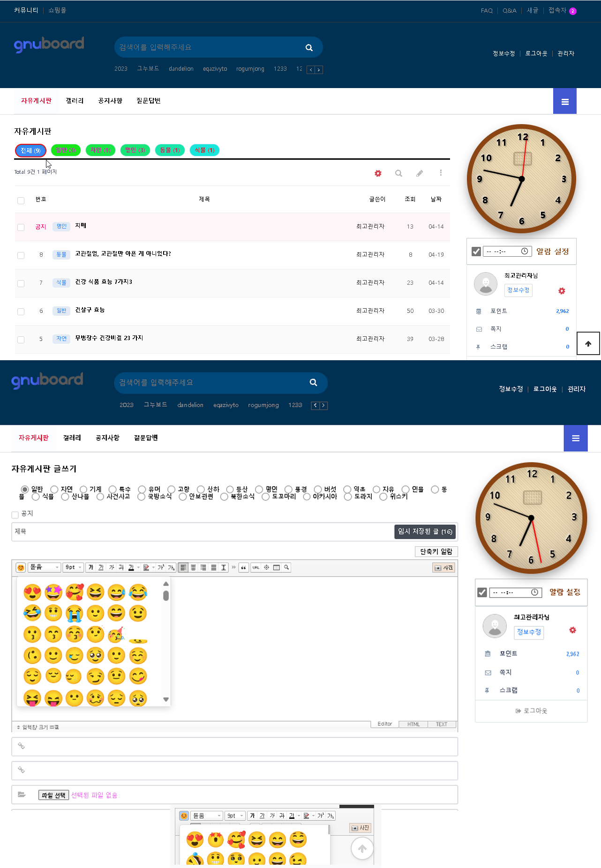Click the blue hamburger menu in top navigation
This screenshot has height=868, width=601.
(x=564, y=102)
